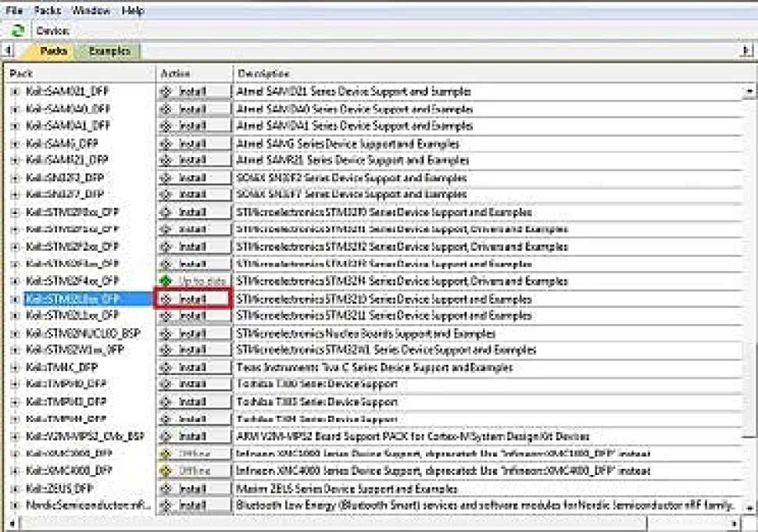The height and width of the screenshot is (532, 758).
Task: Click the vertical scrollbar down arrow
Action: 750,505
